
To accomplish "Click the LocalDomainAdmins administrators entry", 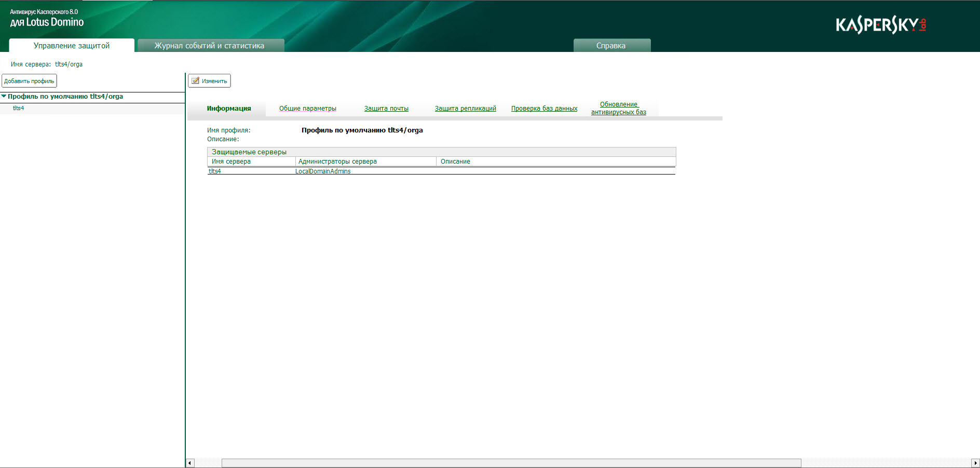I will pyautogui.click(x=323, y=171).
